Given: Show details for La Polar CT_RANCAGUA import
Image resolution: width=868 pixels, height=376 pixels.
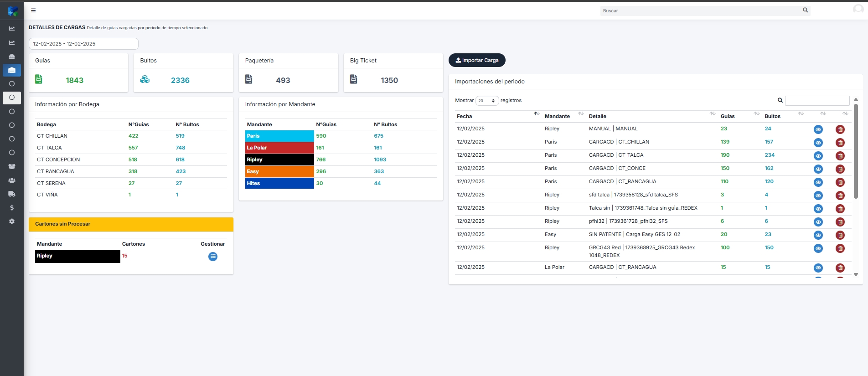Looking at the screenshot, I should [818, 268].
